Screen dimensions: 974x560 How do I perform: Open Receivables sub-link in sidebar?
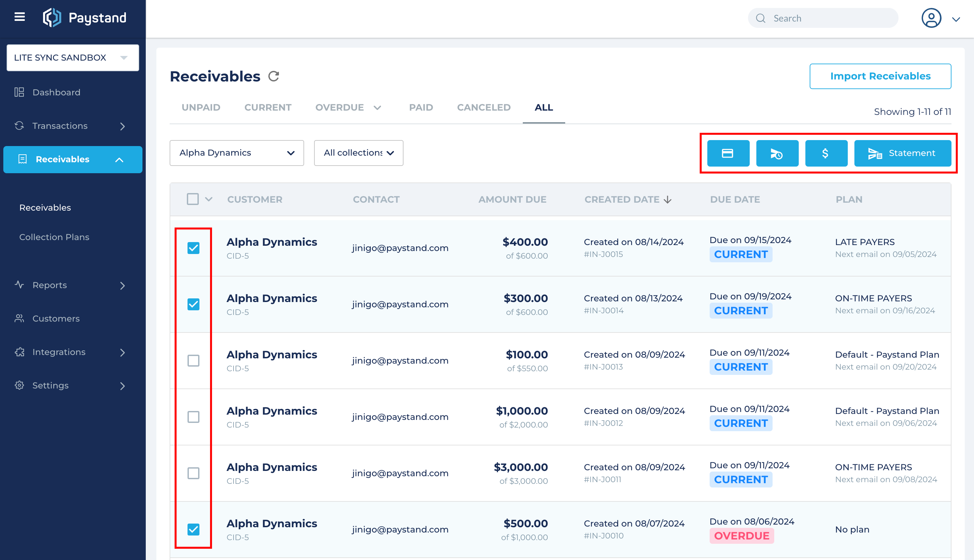pyautogui.click(x=45, y=208)
